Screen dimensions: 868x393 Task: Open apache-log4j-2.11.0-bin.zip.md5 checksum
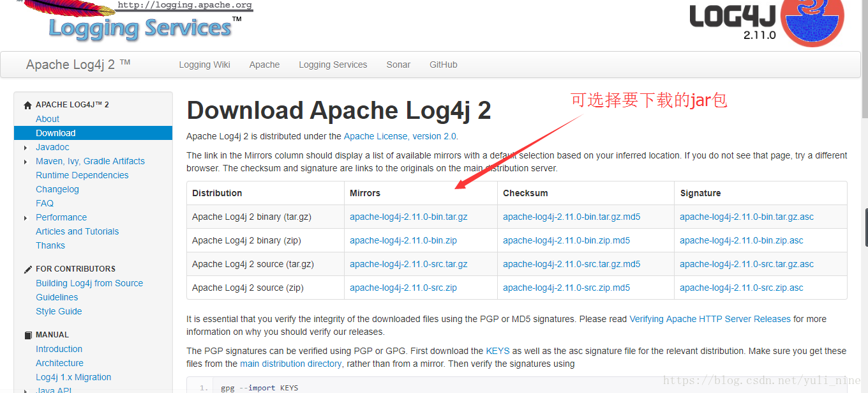566,240
